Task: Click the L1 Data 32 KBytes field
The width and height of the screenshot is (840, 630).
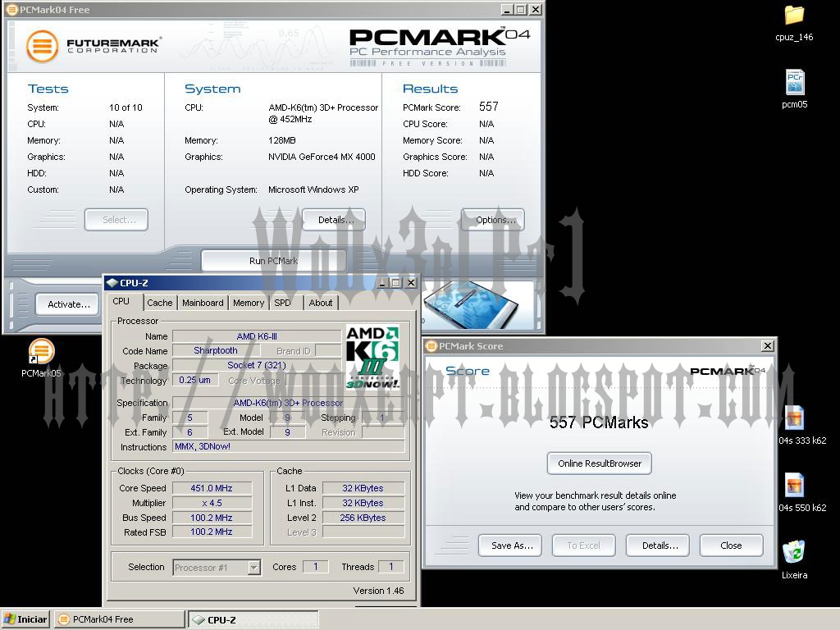Action: click(x=363, y=488)
